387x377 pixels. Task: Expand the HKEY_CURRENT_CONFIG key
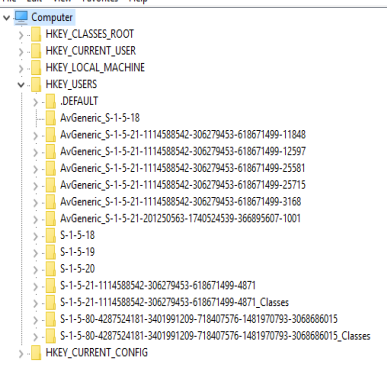[x=21, y=354]
